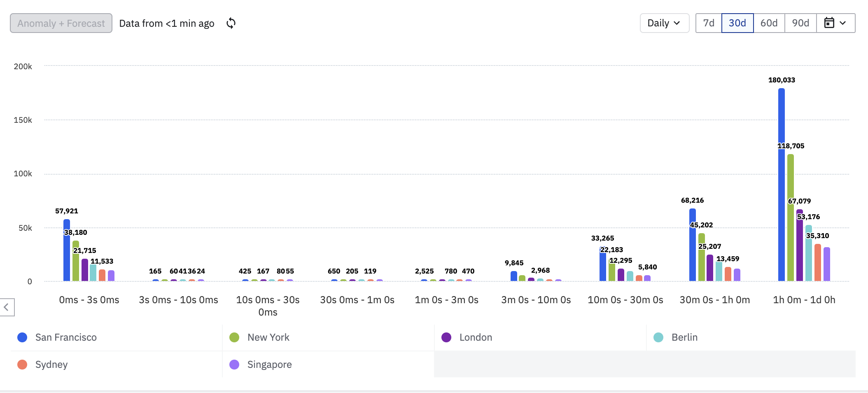868x393 pixels.
Task: Click the left collapse arrow icon
Action: [7, 307]
